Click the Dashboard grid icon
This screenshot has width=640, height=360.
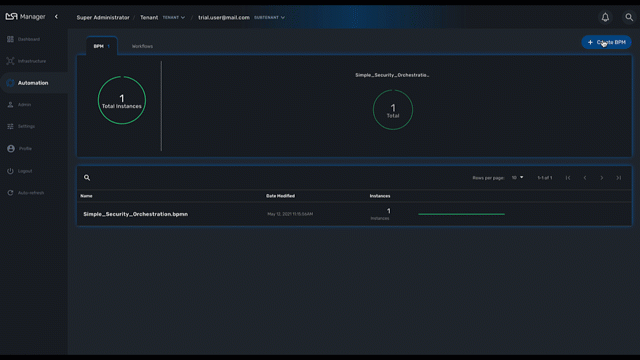click(10, 39)
